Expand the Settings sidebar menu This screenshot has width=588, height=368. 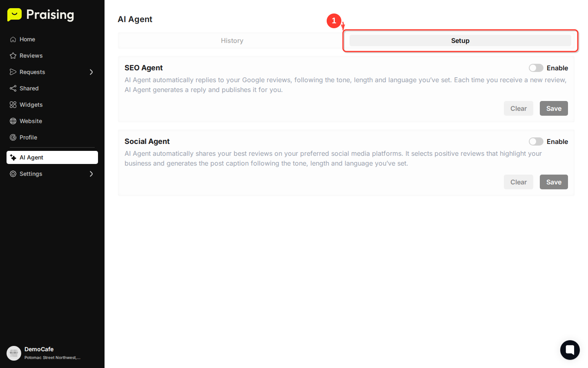(x=91, y=174)
